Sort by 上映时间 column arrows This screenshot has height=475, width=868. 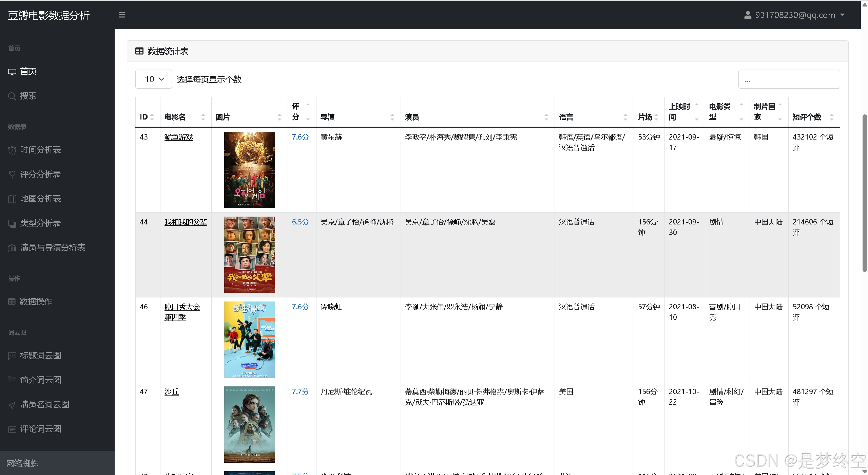(x=697, y=112)
